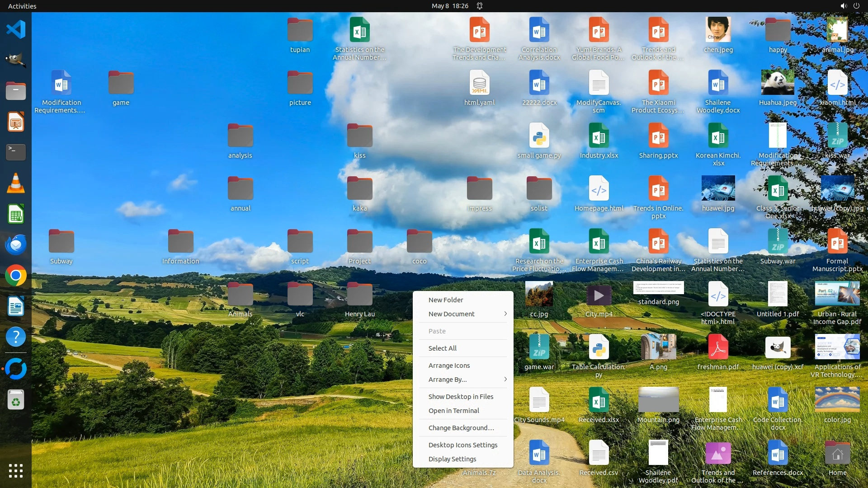Open LibreOffice Calc from the dock
868x488 pixels.
[x=16, y=214]
